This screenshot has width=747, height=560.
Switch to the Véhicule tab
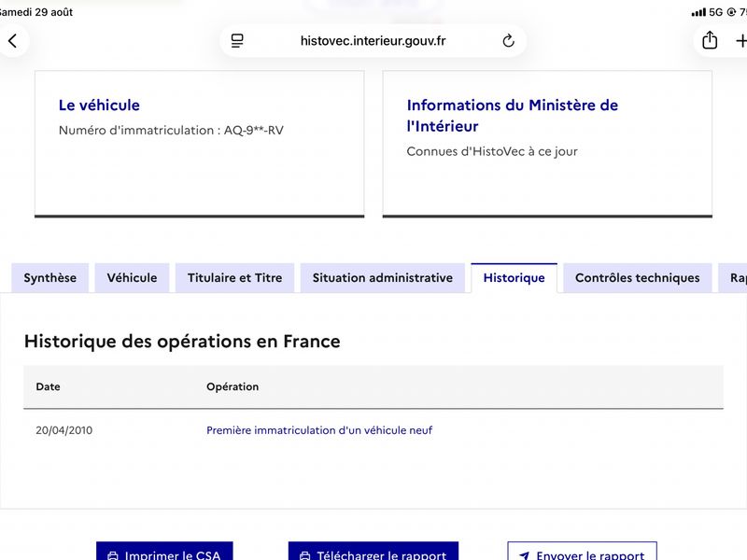coord(132,277)
